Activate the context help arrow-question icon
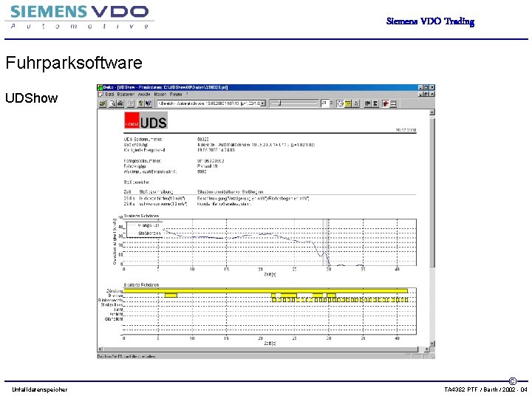 pyautogui.click(x=149, y=103)
